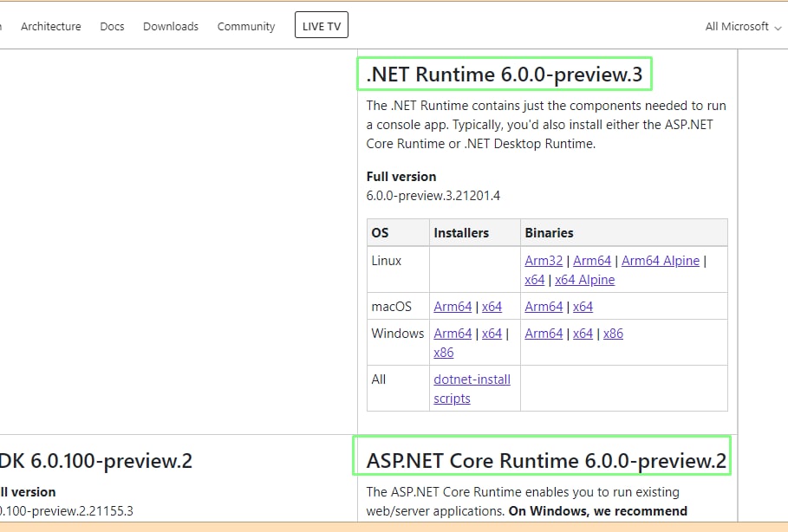
Task: Open the Architecture menu item
Action: tap(51, 26)
